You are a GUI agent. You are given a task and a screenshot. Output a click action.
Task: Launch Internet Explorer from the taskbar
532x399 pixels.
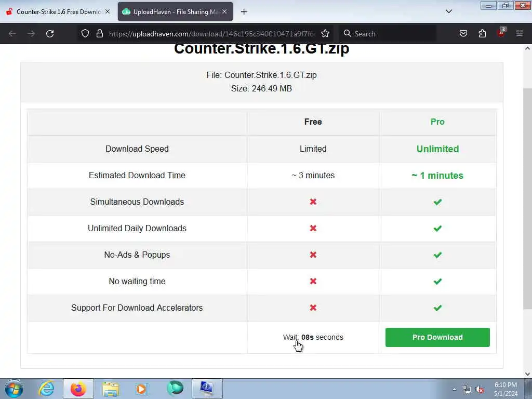point(46,389)
